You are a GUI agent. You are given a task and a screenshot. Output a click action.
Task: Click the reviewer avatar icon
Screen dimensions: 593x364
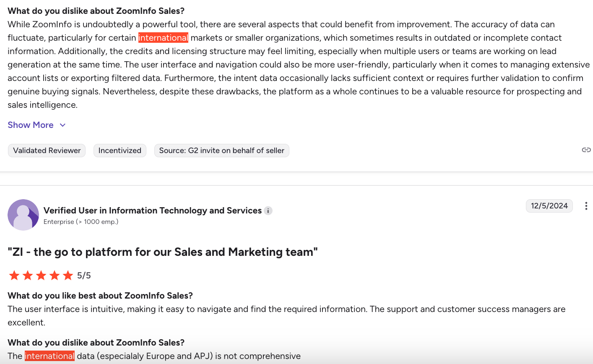(x=23, y=215)
